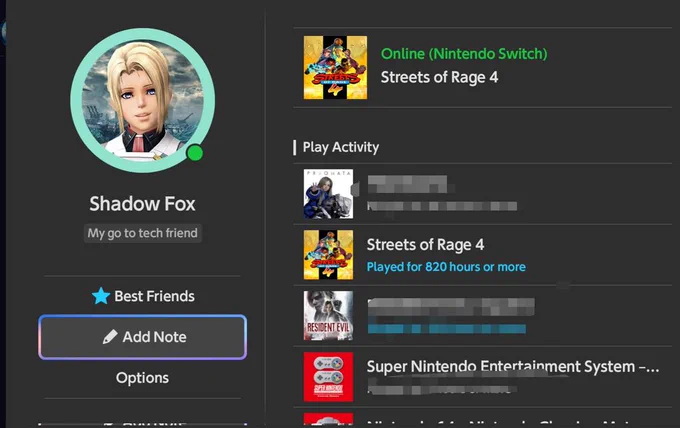Open Shadow Fox's profile avatar
Viewport: 680px width, 428px height.
(142, 100)
